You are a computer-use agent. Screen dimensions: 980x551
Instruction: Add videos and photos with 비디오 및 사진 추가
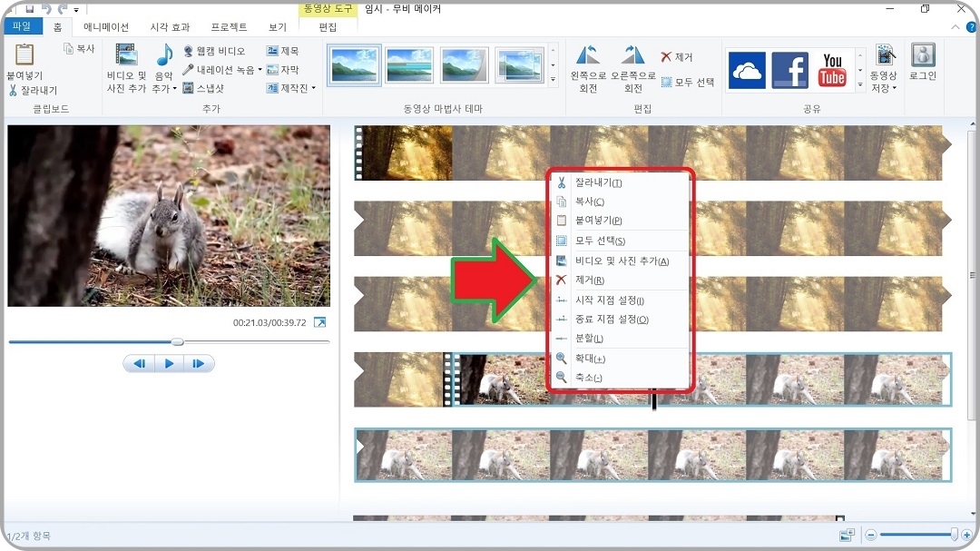point(126,69)
